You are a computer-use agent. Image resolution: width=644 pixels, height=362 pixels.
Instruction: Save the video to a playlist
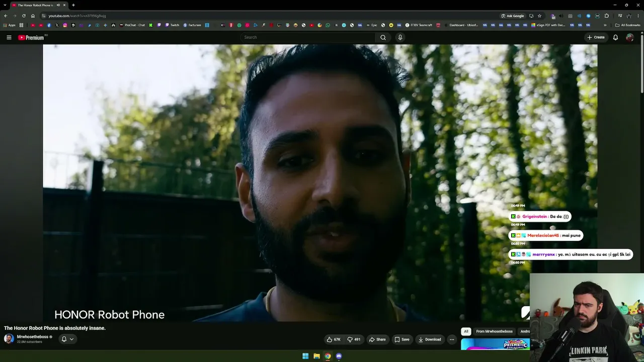pos(402,339)
